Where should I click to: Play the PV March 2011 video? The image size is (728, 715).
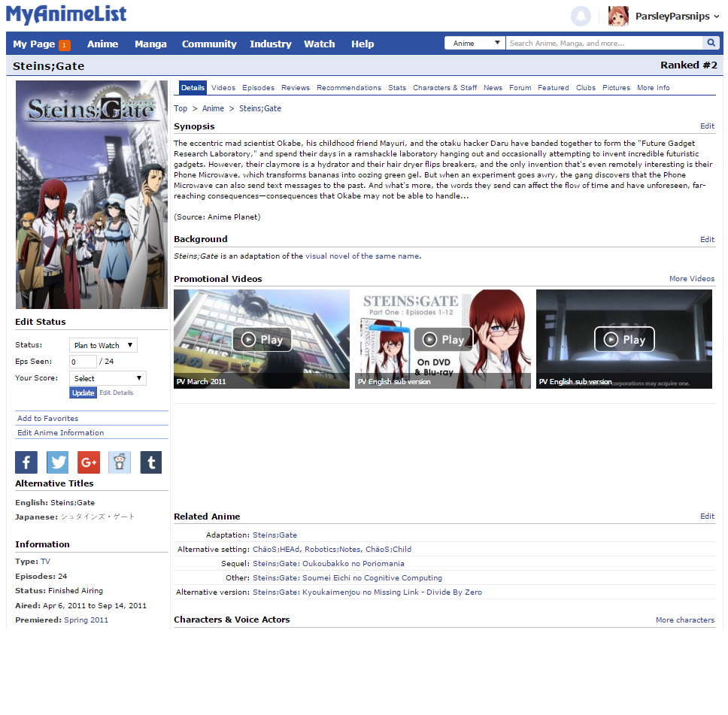point(262,339)
